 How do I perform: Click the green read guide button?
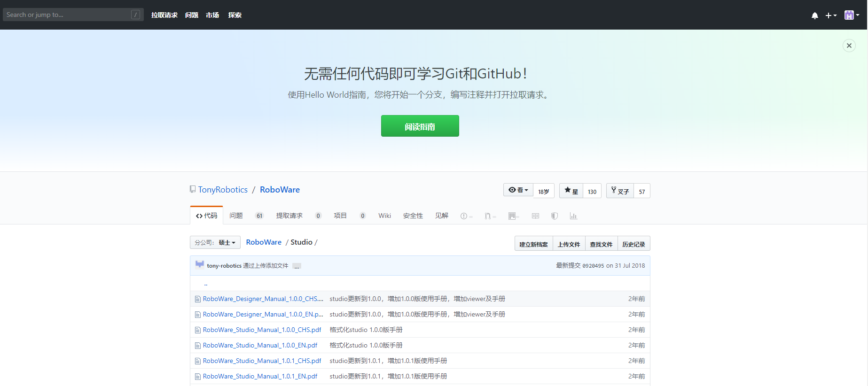420,126
